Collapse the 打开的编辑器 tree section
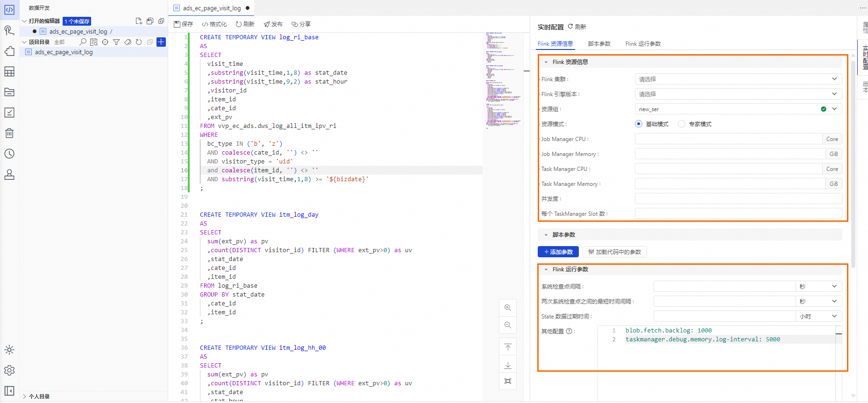The height and width of the screenshot is (403, 868). 24,21
